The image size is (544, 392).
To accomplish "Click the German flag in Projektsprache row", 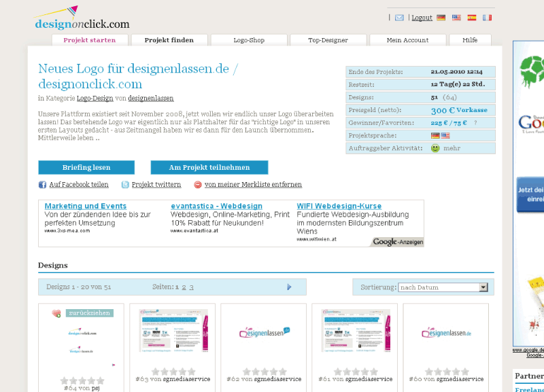I will click(x=435, y=135).
